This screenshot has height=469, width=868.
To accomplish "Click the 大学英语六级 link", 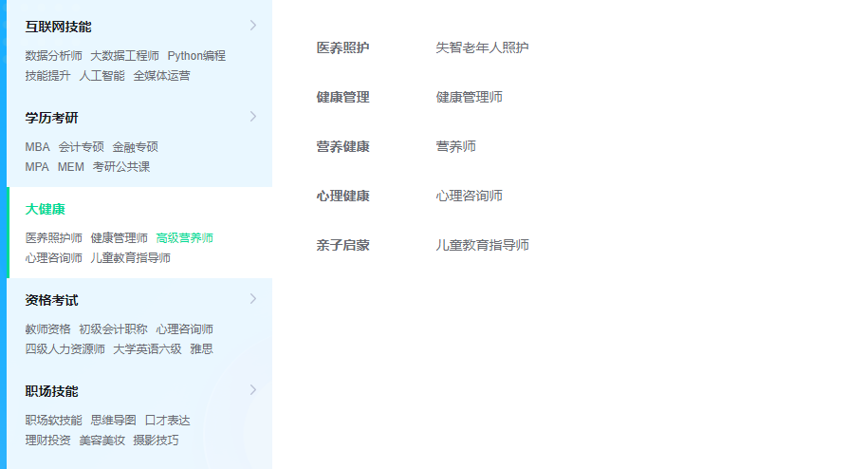I will click(147, 349).
